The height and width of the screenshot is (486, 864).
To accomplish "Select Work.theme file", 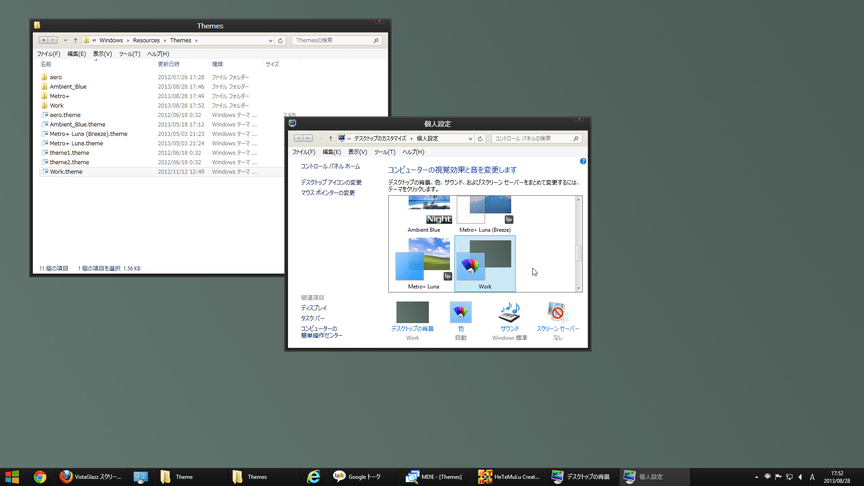I will coord(66,171).
